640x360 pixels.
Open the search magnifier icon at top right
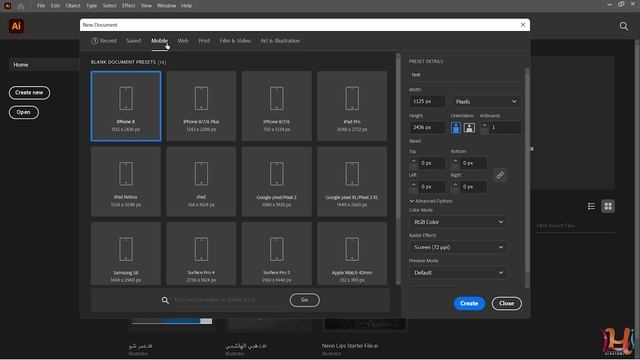(x=623, y=27)
